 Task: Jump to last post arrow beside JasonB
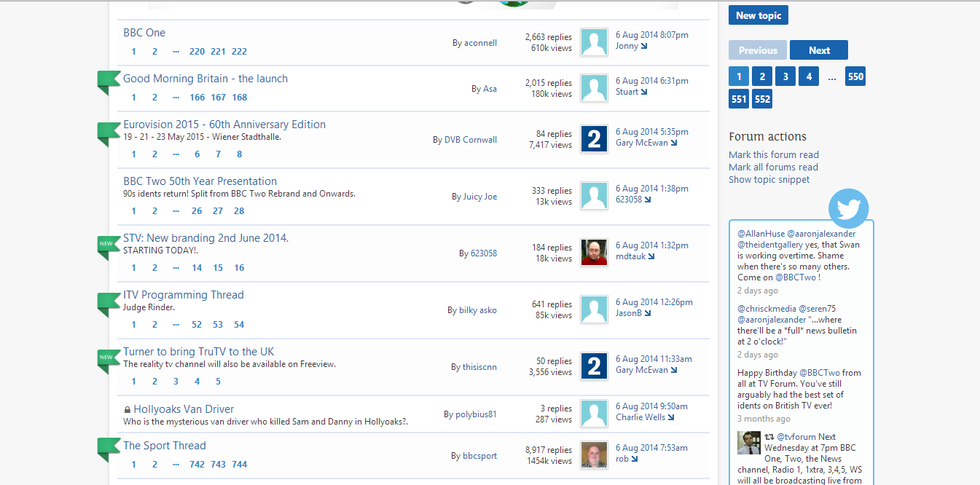click(x=647, y=313)
